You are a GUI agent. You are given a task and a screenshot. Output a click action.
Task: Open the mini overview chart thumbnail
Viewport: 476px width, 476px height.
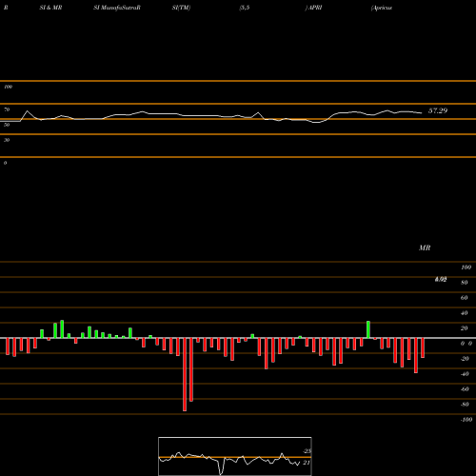coord(235,456)
